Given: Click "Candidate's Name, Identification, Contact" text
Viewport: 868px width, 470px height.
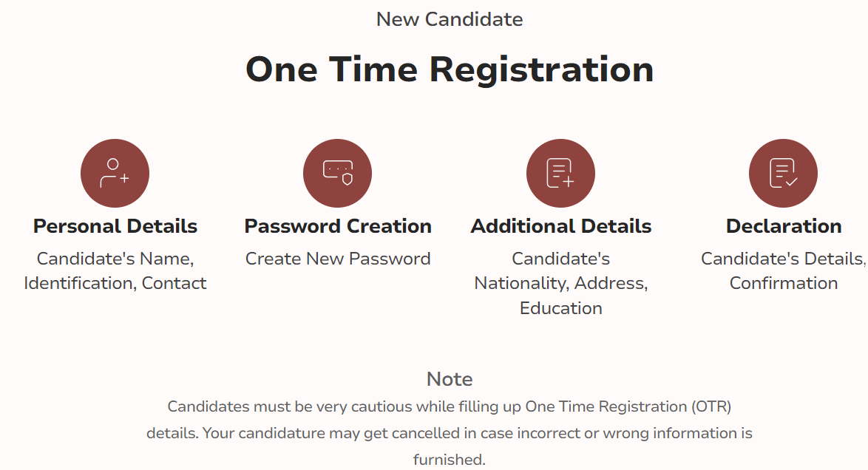Looking at the screenshot, I should pyautogui.click(x=115, y=270).
